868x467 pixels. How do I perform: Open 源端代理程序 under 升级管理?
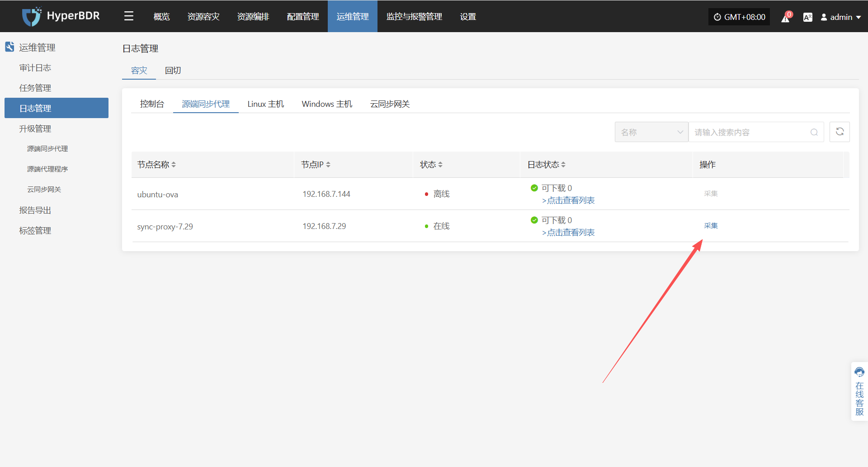point(47,169)
